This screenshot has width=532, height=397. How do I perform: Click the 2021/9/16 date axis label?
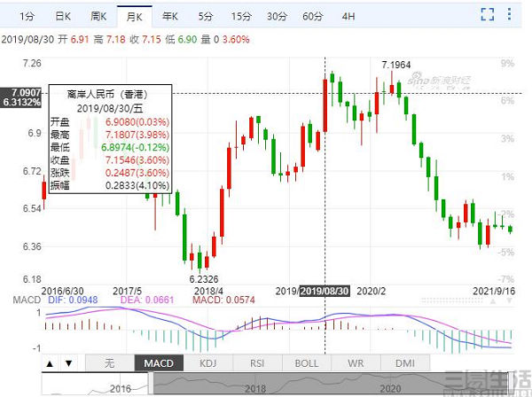coord(494,291)
